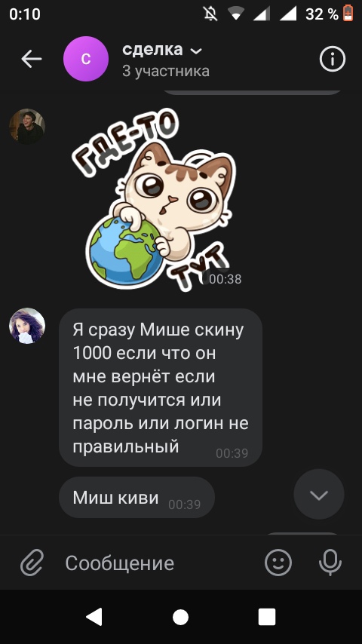Tap the 'Сообщение' message input field
The width and height of the screenshot is (362, 644).
tap(159, 563)
